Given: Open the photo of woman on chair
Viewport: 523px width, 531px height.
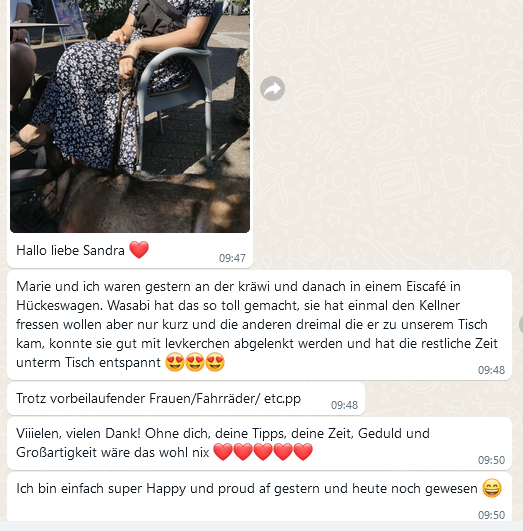Looking at the screenshot, I should coord(130,116).
